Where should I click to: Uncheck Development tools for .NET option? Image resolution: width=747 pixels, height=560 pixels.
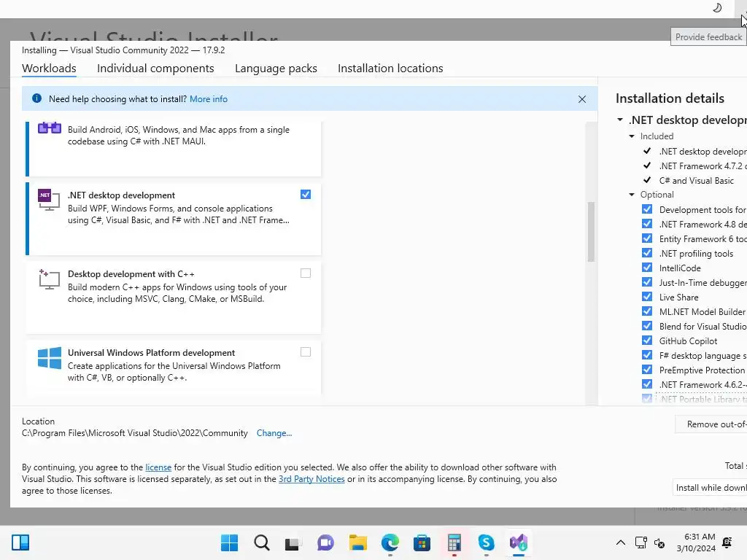pos(646,209)
